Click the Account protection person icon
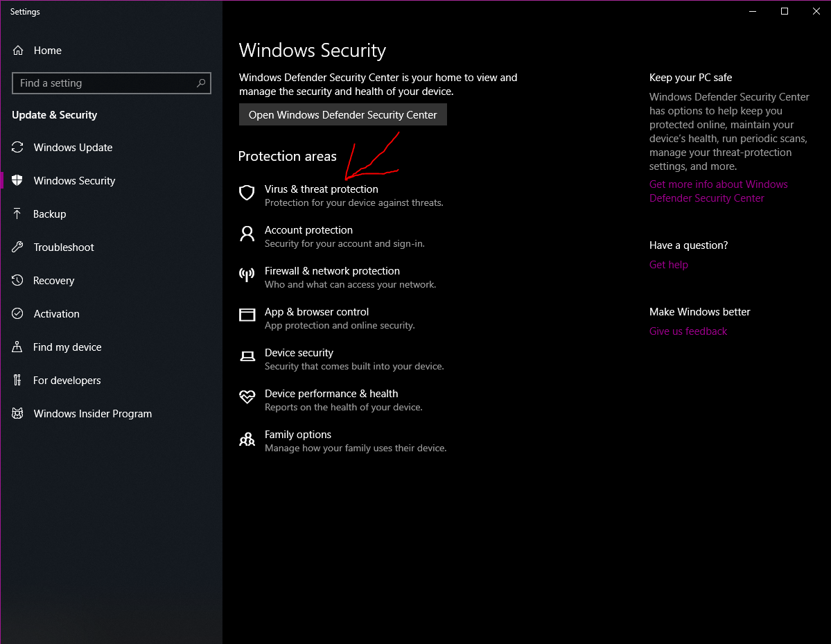831x644 pixels. click(x=247, y=234)
